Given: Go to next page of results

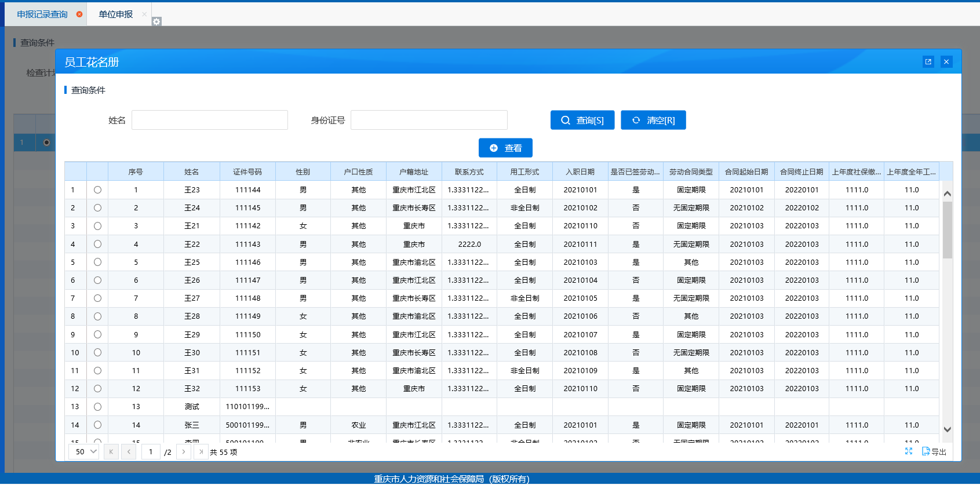Looking at the screenshot, I should pyautogui.click(x=184, y=452).
